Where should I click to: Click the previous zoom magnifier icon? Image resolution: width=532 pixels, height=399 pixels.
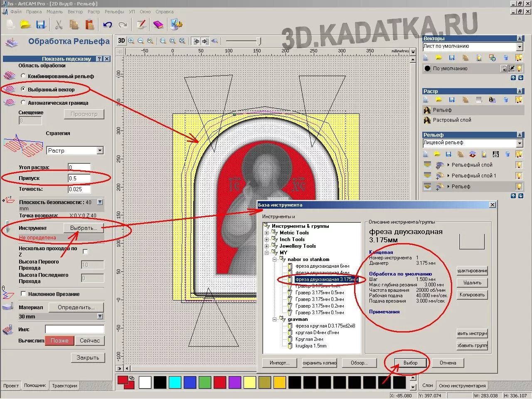click(x=150, y=41)
